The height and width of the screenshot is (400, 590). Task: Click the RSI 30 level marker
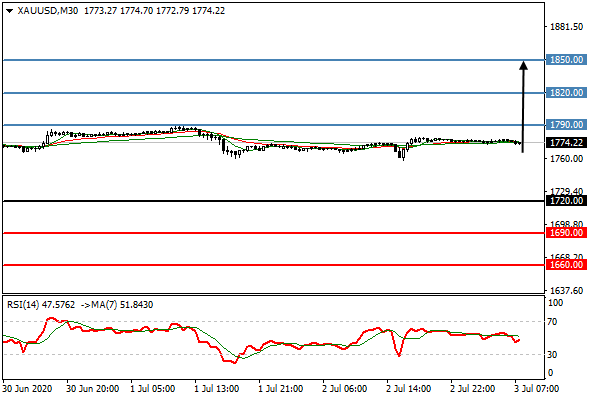tap(552, 354)
